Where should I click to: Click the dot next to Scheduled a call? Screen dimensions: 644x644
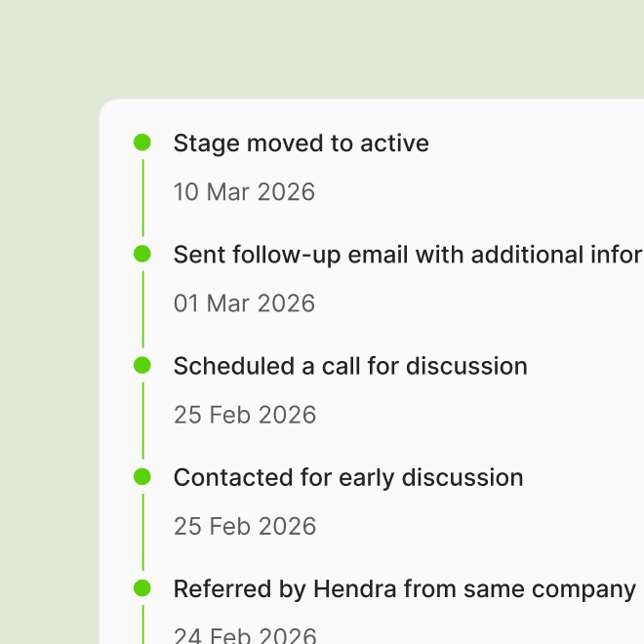click(x=142, y=365)
